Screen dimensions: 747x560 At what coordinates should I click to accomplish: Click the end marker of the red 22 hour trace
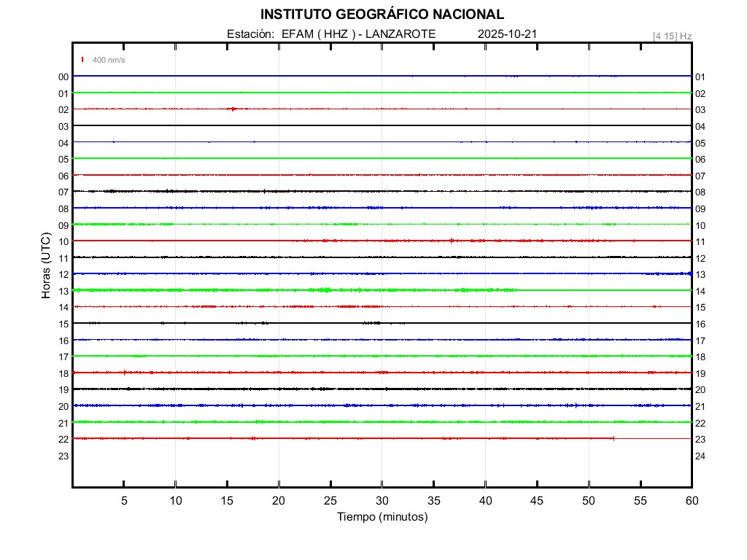click(614, 438)
